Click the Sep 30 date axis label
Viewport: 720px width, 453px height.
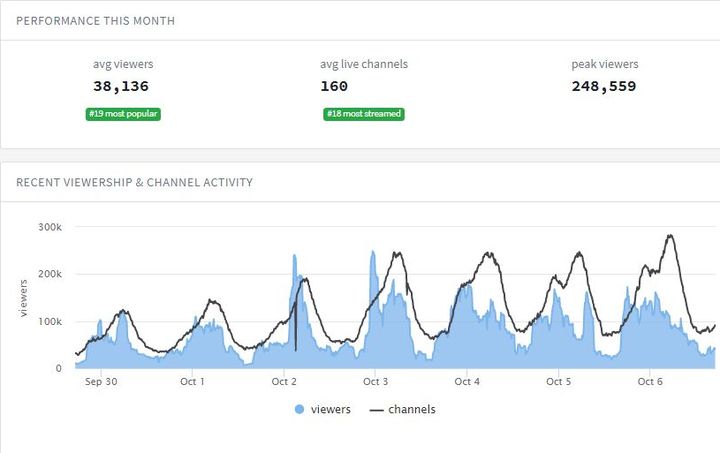101,381
